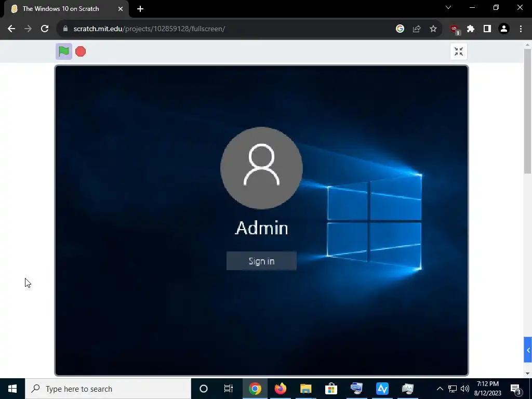Open tab search dropdown chevron
Image resolution: width=532 pixels, height=399 pixels.
(x=448, y=7)
